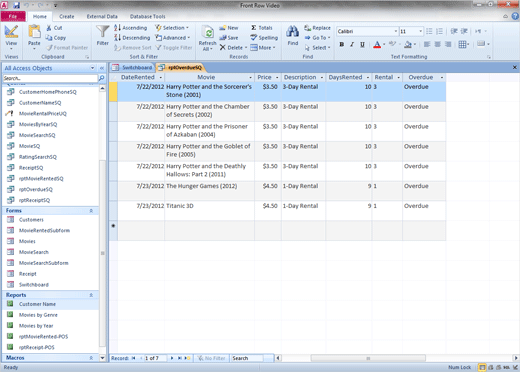Center the text alignment
This screenshot has width=520, height=372.
pyautogui.click(x=437, y=44)
